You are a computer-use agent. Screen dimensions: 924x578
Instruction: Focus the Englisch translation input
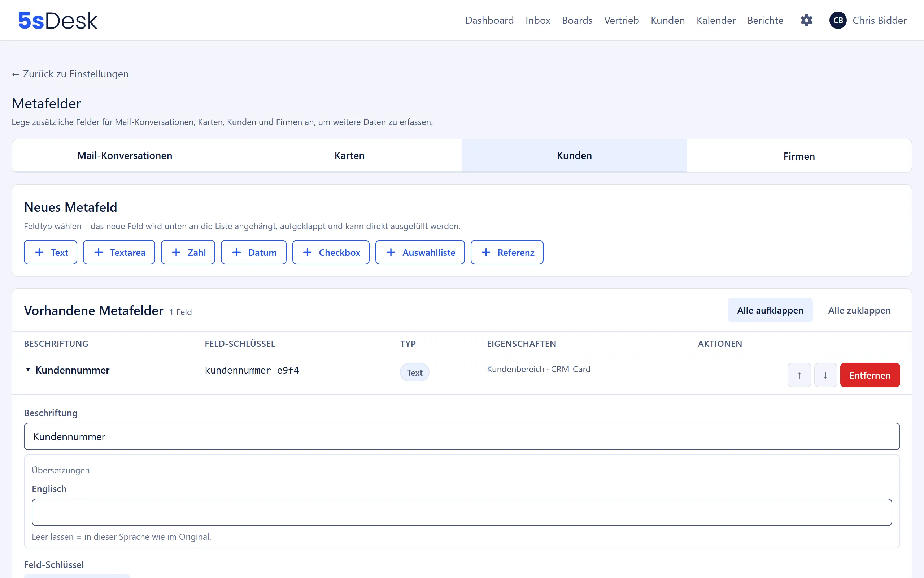pos(462,512)
